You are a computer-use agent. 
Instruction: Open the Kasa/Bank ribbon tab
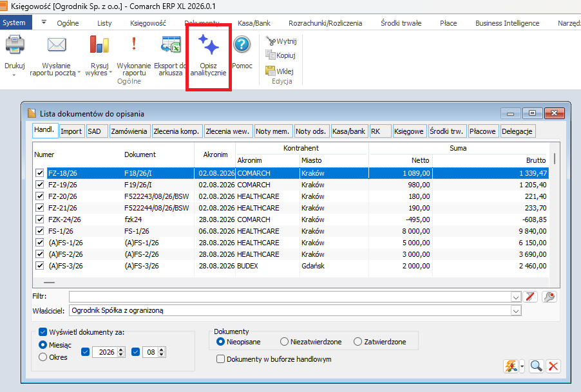(254, 23)
